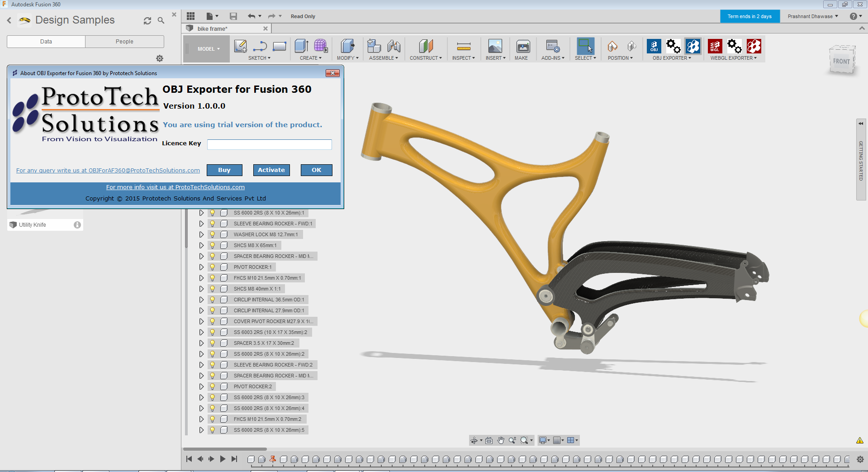Switch to the People tab
Image resolution: width=868 pixels, height=472 pixels.
tap(124, 42)
